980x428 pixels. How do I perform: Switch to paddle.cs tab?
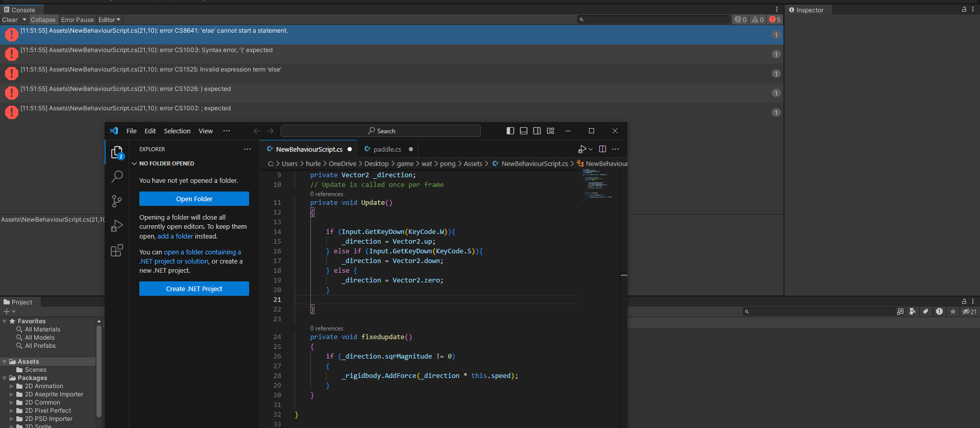[387, 149]
